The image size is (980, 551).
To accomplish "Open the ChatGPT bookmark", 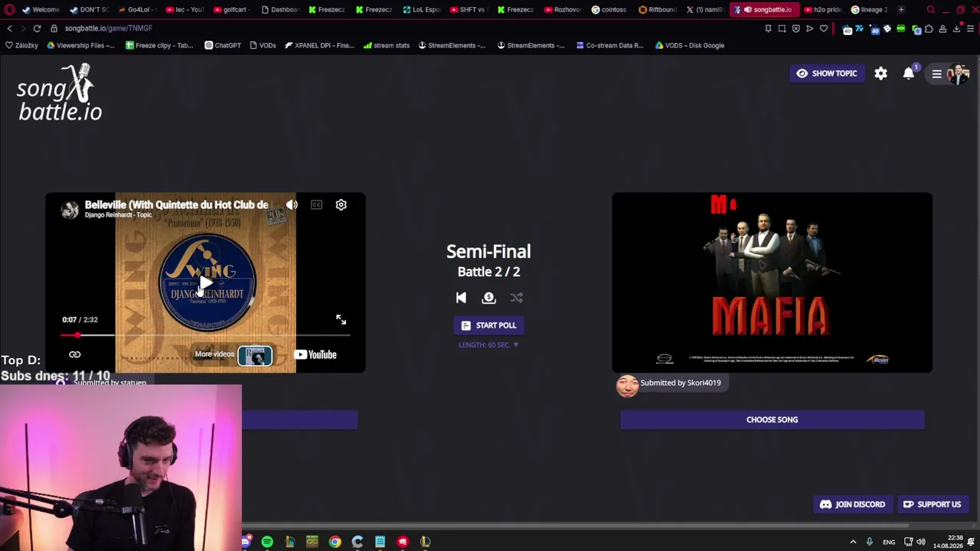I will (x=222, y=45).
